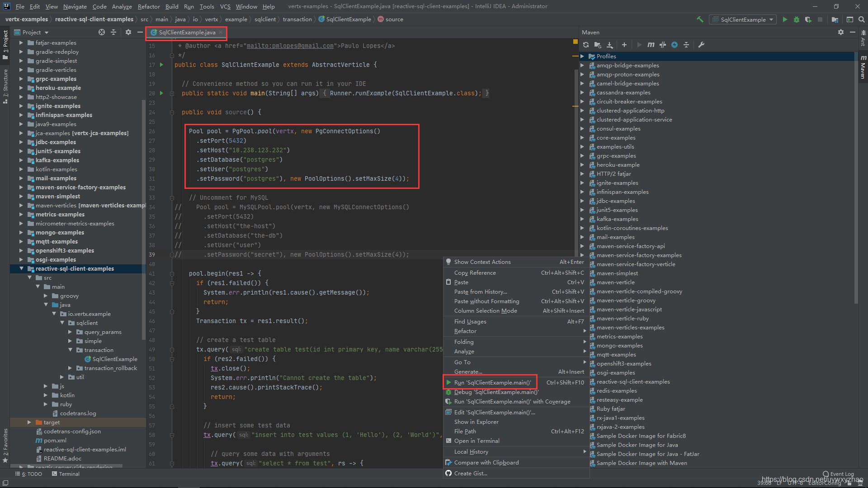Open Project panel gear options
The image size is (868, 488).
pyautogui.click(x=128, y=32)
